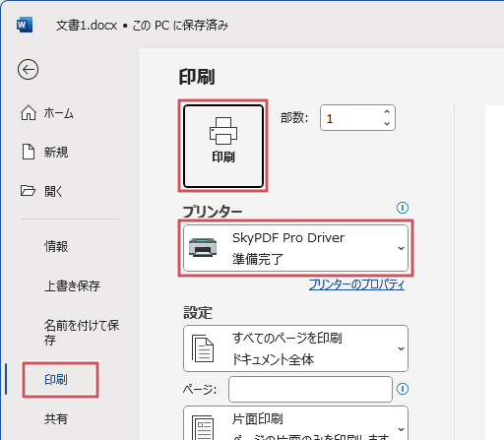The height and width of the screenshot is (440, 504).
Task: Click the info icon beside ページ field
Action: pos(403,389)
